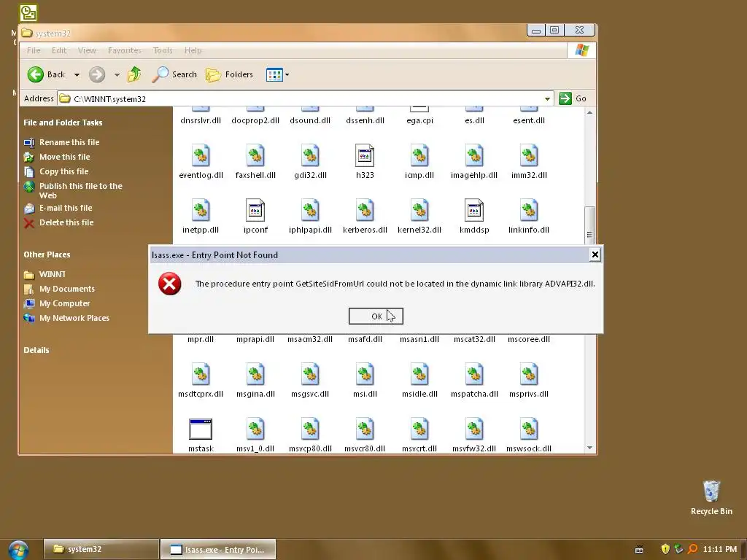The image size is (747, 560).
Task: Select the msgina.dll file icon
Action: pyautogui.click(x=255, y=374)
